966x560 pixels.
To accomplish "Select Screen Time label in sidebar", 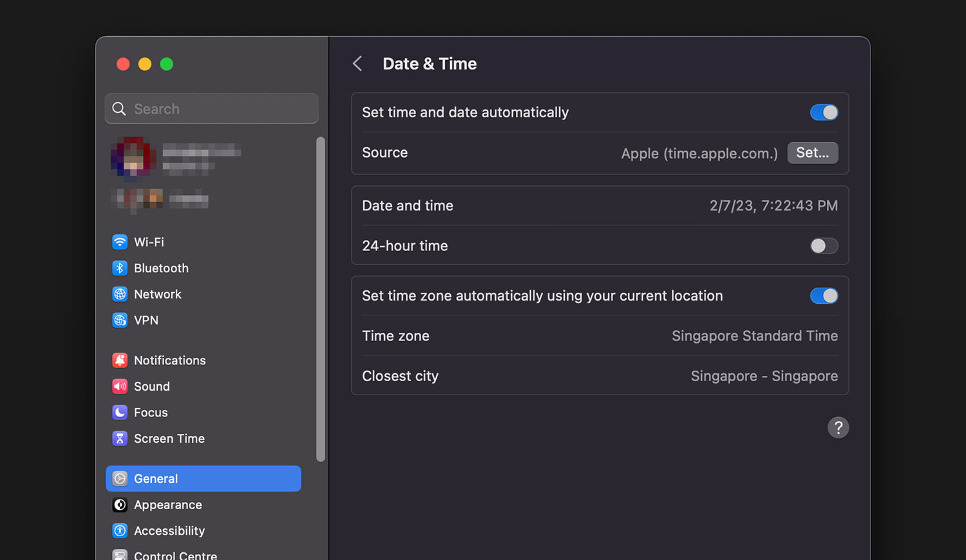I will pos(169,438).
